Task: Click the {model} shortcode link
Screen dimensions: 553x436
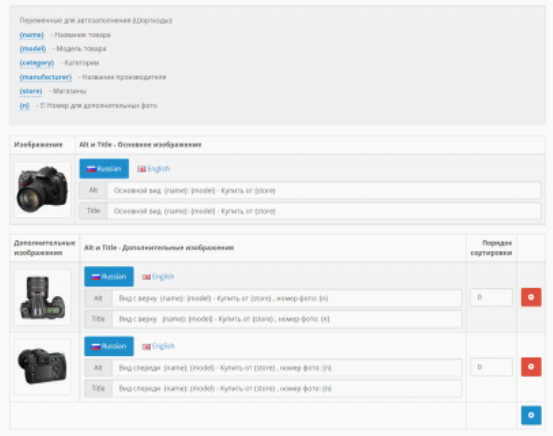Action: click(x=33, y=49)
